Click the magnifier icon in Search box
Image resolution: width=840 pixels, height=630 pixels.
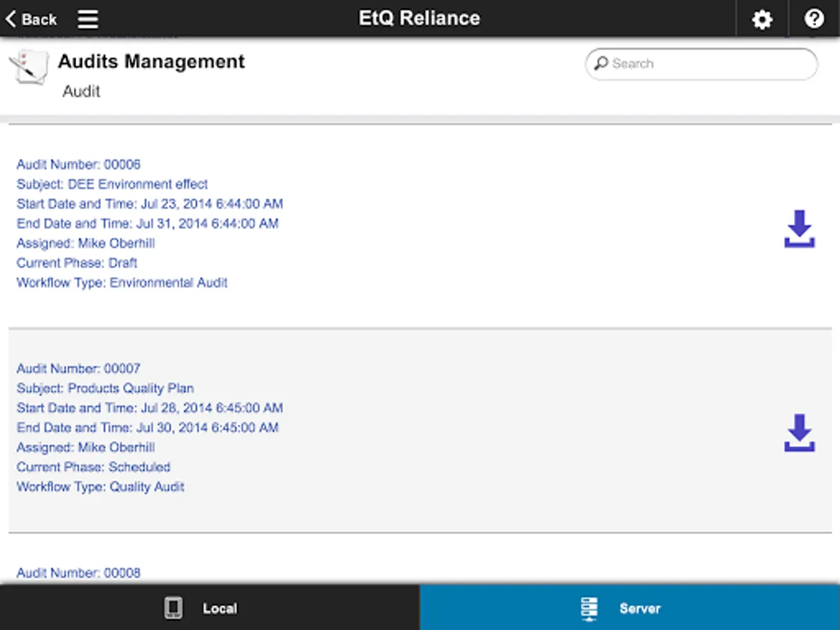pyautogui.click(x=601, y=64)
